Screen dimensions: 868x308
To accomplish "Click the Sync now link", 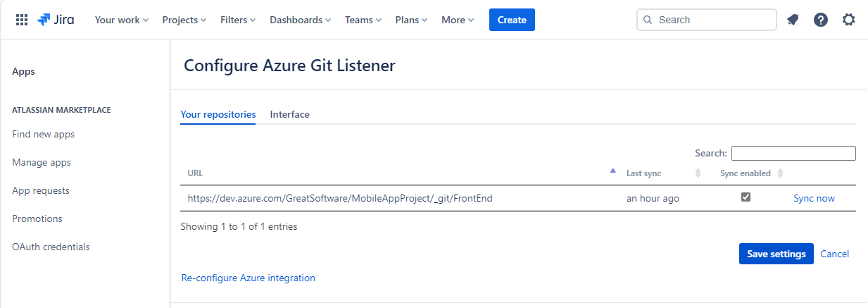I will (814, 198).
